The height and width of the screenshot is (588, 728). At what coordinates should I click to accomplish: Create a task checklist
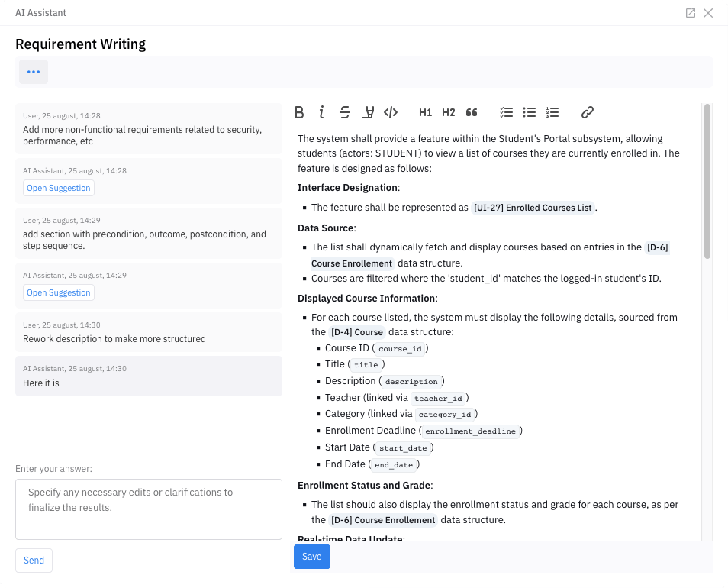(x=507, y=112)
